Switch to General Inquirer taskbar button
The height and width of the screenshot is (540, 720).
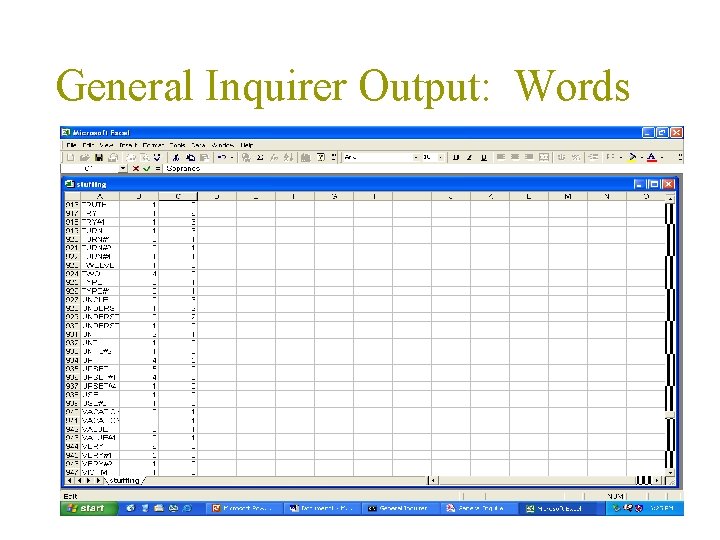[399, 508]
